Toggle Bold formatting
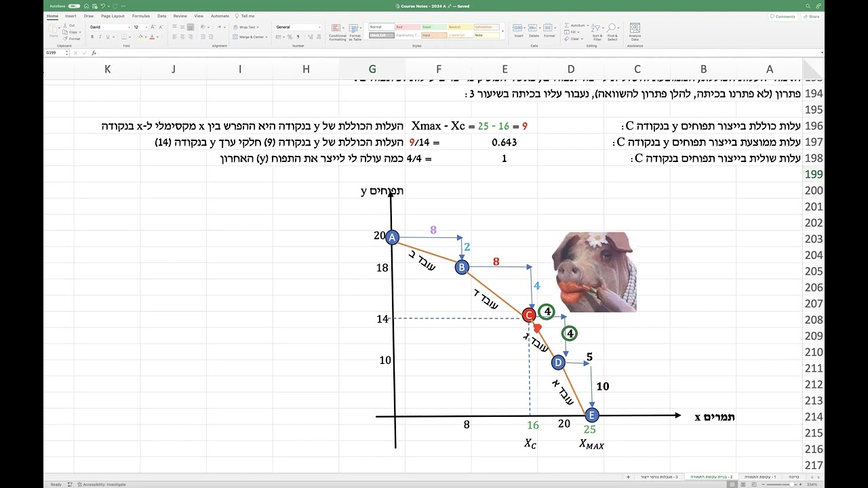The height and width of the screenshot is (488, 868). pos(92,37)
